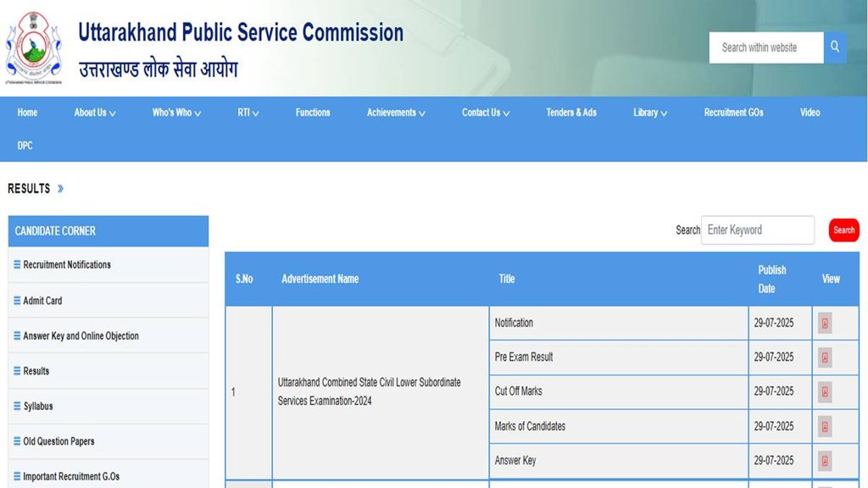Click the double-arrow icon beside RESULTS heading
Screen dimensions: 868x488
[60, 189]
